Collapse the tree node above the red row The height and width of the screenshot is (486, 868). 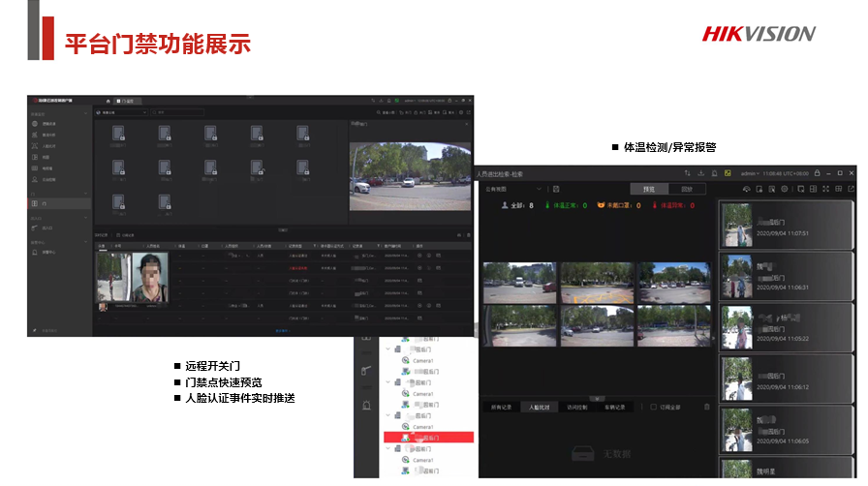[x=388, y=415]
